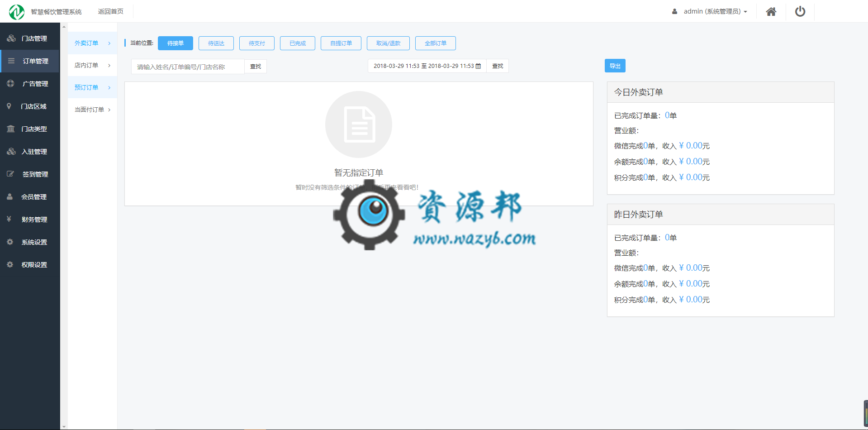Expand the 外卖订单 chevron

tap(109, 43)
